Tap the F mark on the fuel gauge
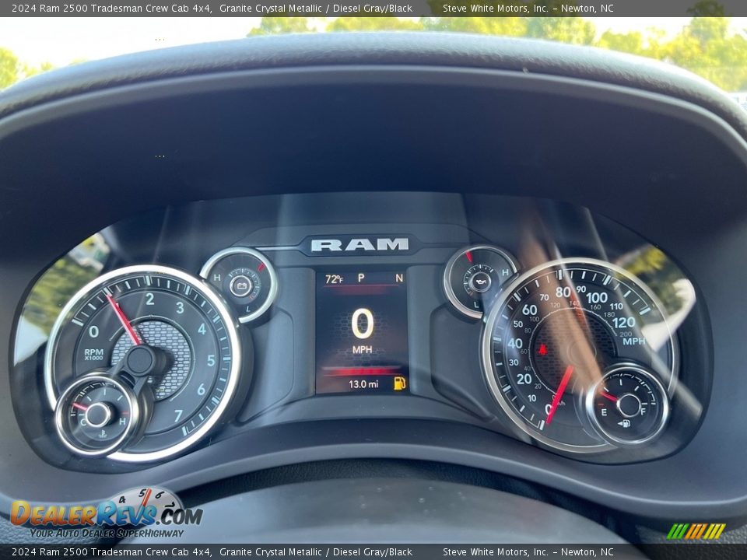The width and height of the screenshot is (747, 560). pos(644,411)
